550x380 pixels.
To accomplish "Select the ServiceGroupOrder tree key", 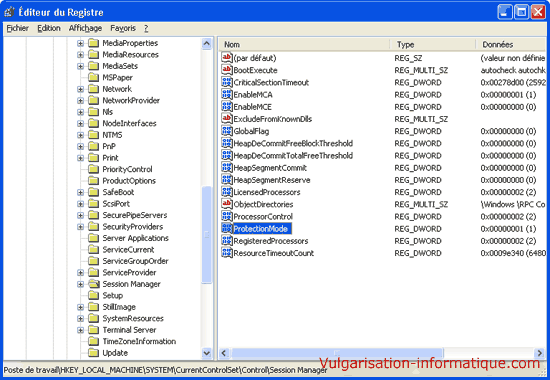I will (x=135, y=261).
